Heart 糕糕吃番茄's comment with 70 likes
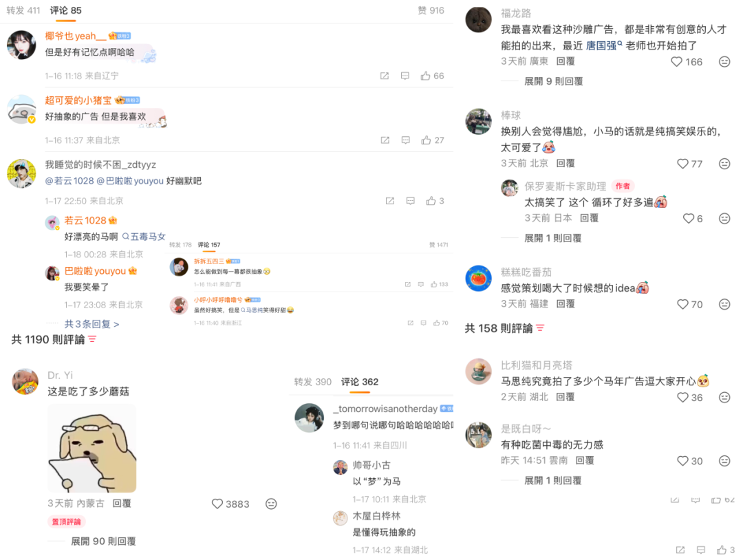The height and width of the screenshot is (560, 743). pos(682,304)
